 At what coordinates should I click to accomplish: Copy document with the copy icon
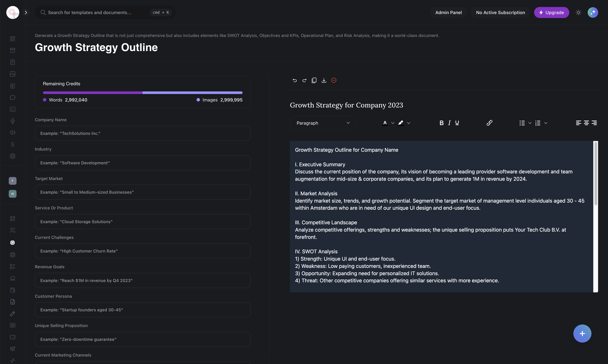[314, 80]
